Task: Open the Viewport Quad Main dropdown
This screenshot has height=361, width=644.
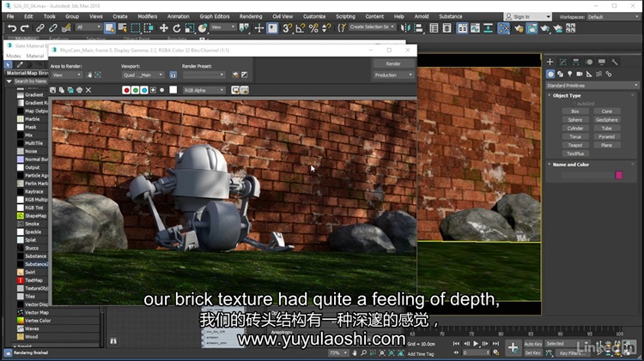Action: pyautogui.click(x=143, y=75)
